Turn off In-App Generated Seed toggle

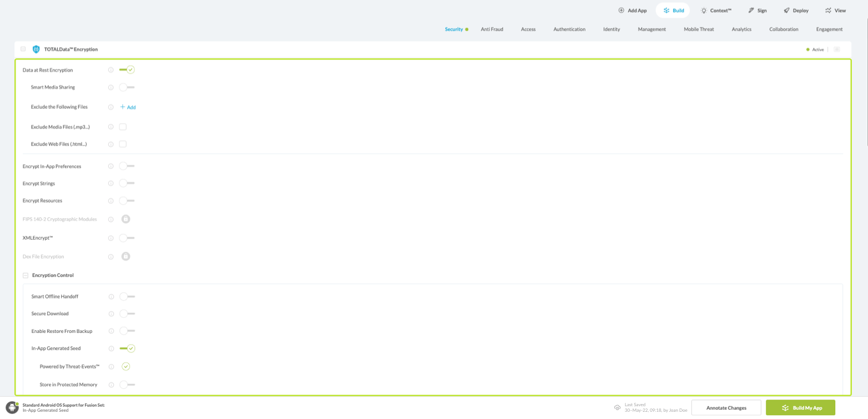(x=128, y=348)
